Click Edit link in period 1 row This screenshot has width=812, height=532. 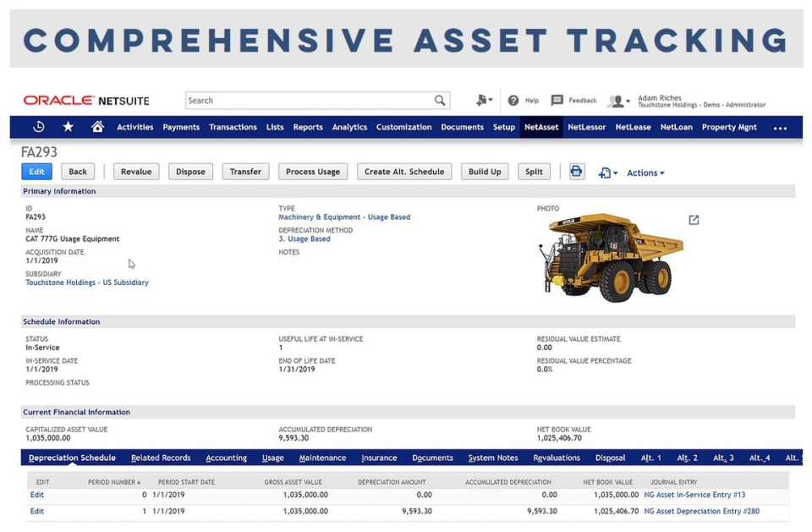36,512
